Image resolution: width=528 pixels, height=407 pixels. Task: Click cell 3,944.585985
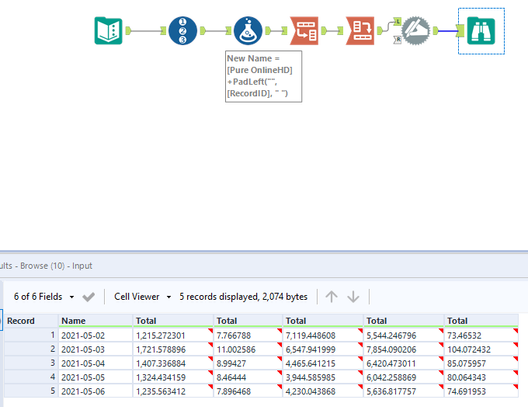[323, 377]
